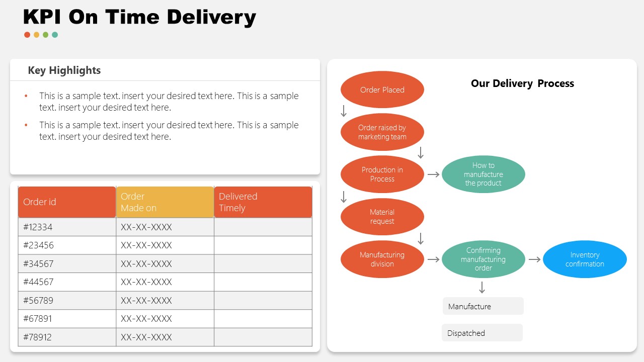Select the 'KPI On Time Delivery' title
This screenshot has width=644, height=362.
[140, 17]
